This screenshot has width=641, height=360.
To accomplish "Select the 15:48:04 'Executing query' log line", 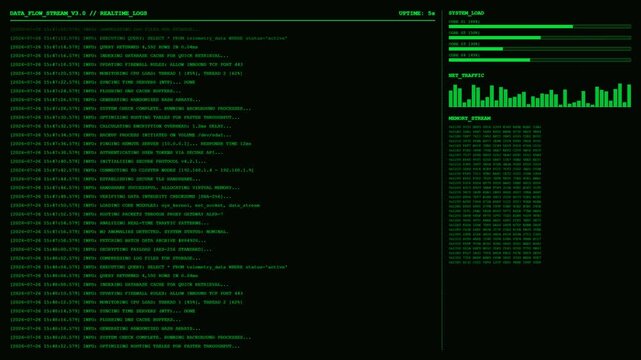I will pos(148,267).
